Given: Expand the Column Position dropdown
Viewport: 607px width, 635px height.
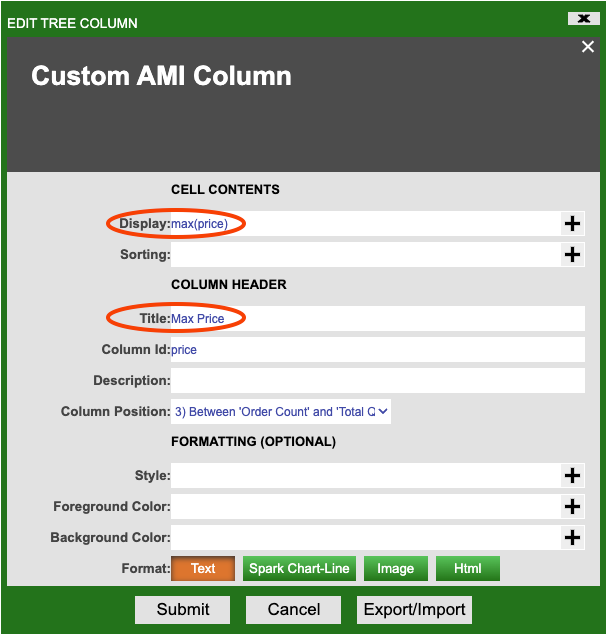Looking at the screenshot, I should [x=281, y=411].
